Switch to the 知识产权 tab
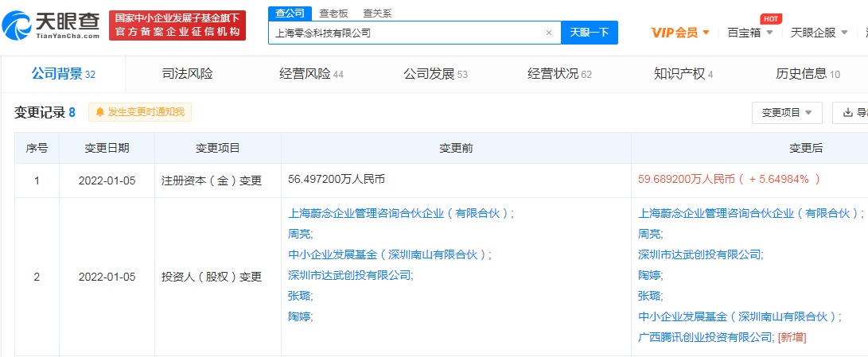 point(683,74)
